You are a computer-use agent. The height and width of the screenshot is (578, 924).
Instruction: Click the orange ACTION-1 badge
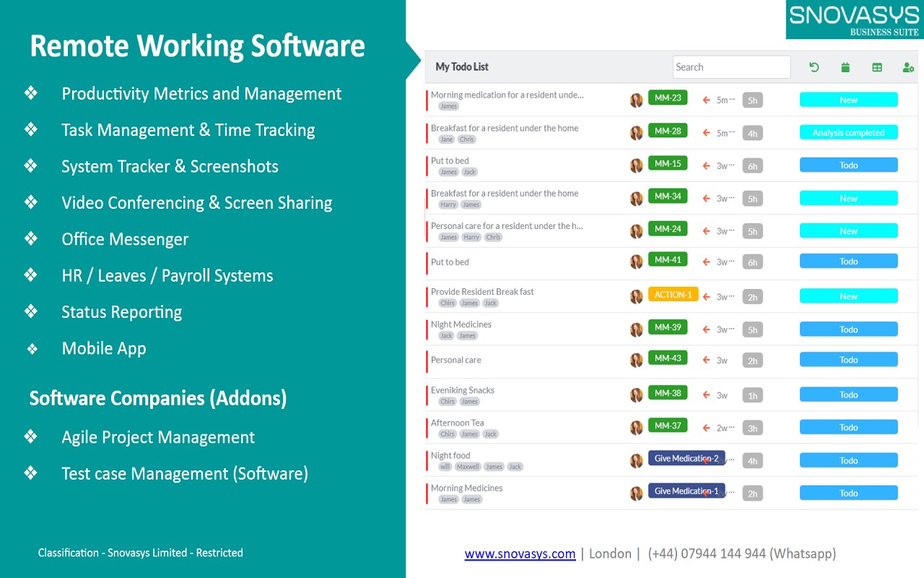[674, 295]
